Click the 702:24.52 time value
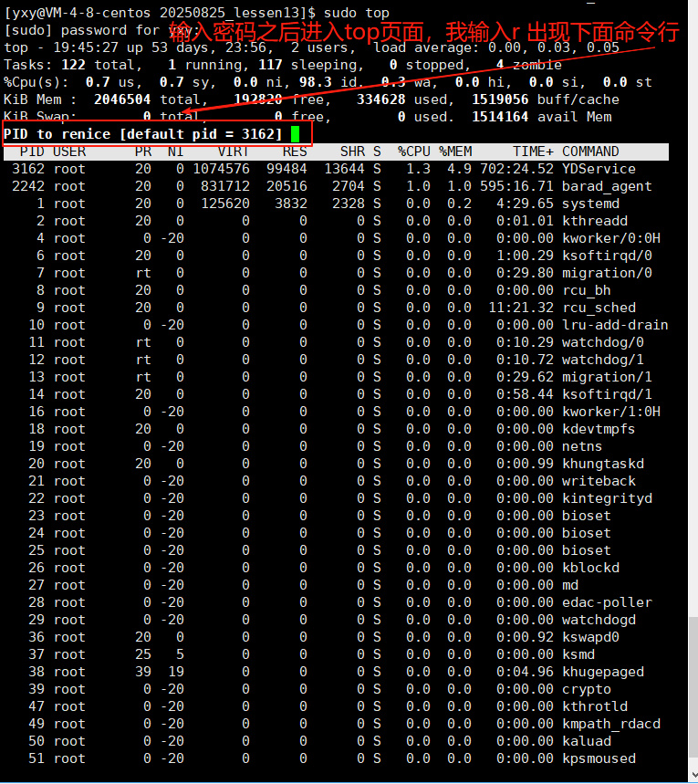 (516, 169)
